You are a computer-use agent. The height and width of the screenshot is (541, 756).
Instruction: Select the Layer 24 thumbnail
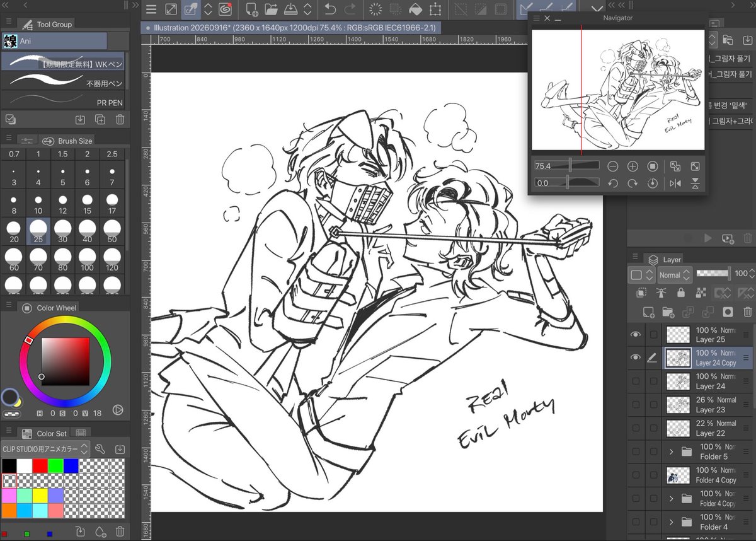(679, 381)
